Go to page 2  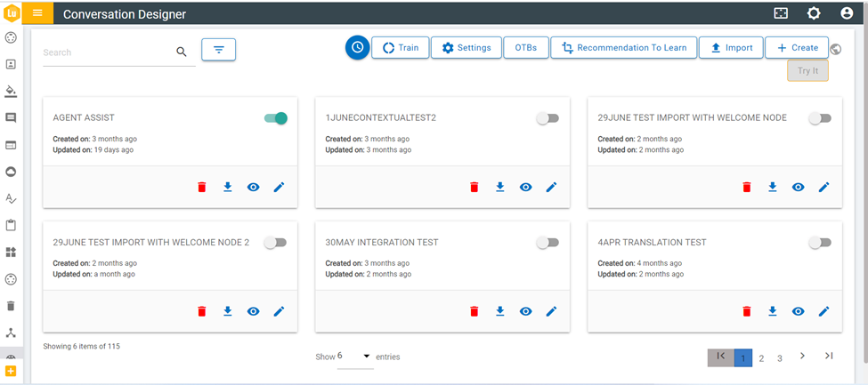coord(761,358)
